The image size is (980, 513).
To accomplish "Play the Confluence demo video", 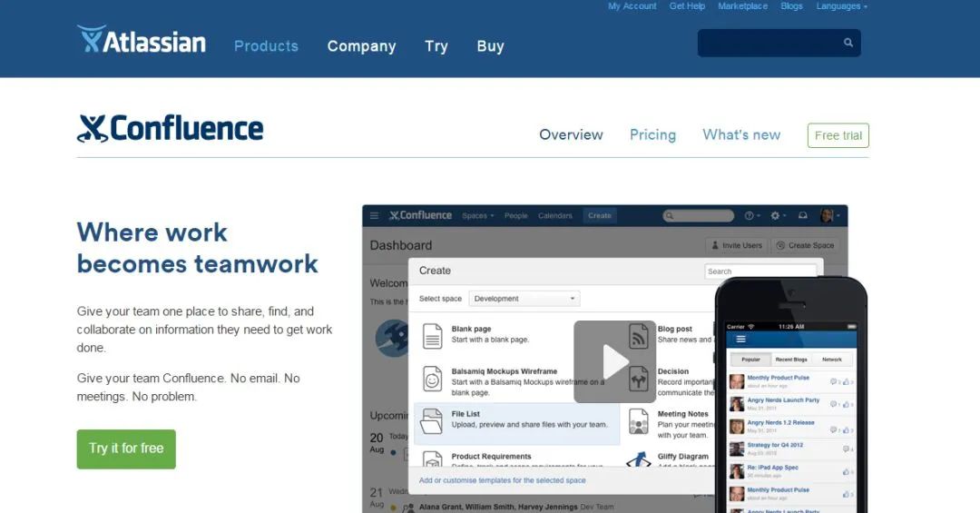I will [614, 361].
